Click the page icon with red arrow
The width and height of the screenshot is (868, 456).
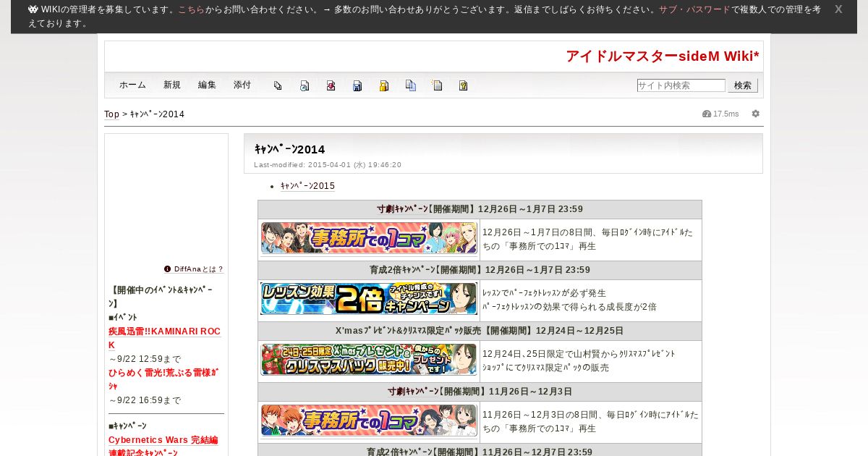point(331,85)
